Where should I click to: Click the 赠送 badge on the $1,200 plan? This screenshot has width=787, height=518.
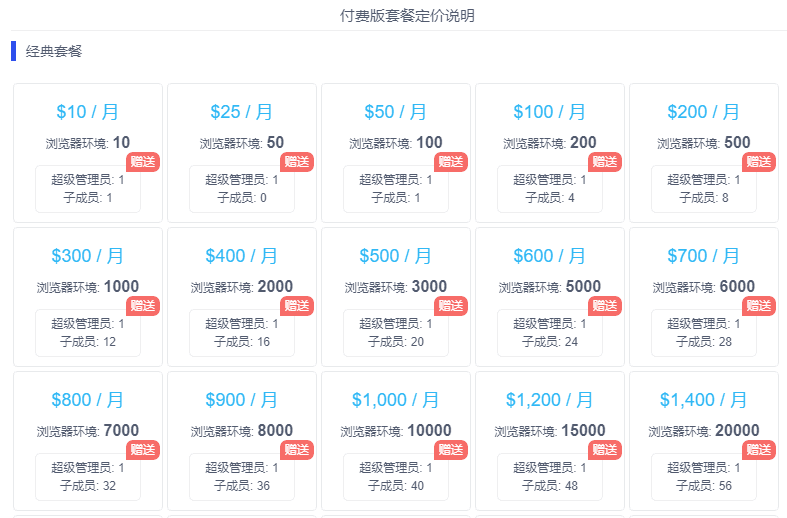(x=605, y=450)
